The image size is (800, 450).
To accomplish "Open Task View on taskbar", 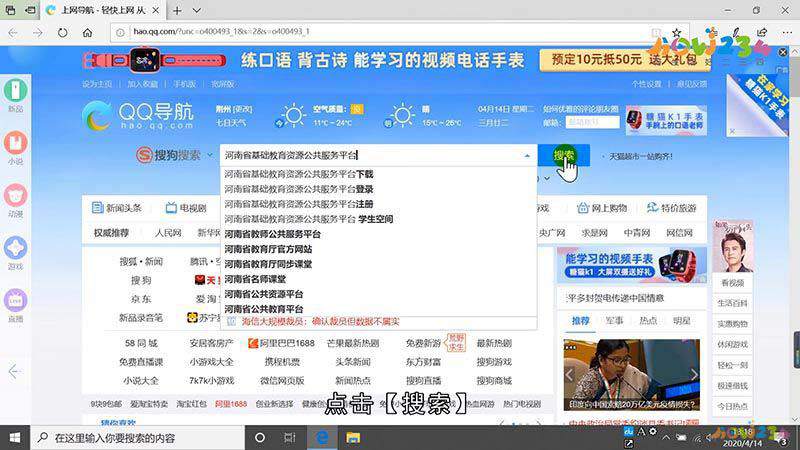I will pos(290,438).
